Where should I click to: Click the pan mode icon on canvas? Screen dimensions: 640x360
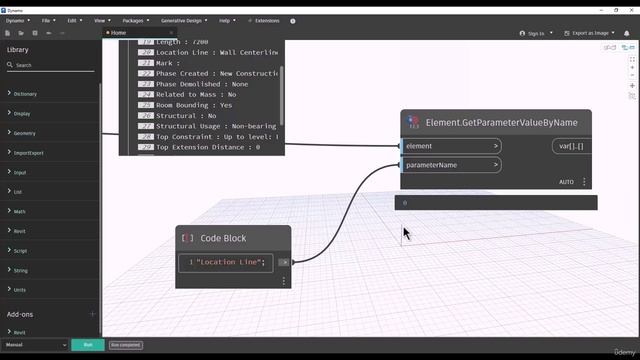pos(632,86)
